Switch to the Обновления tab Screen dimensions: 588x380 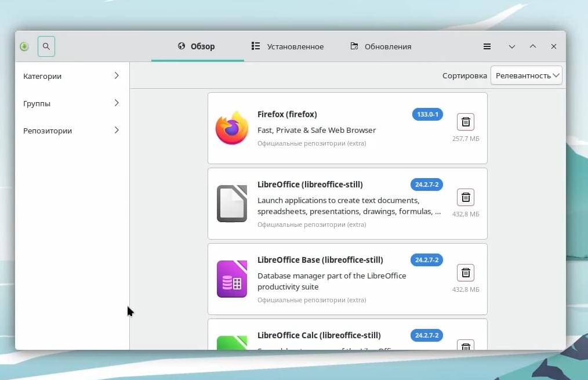pyautogui.click(x=380, y=46)
